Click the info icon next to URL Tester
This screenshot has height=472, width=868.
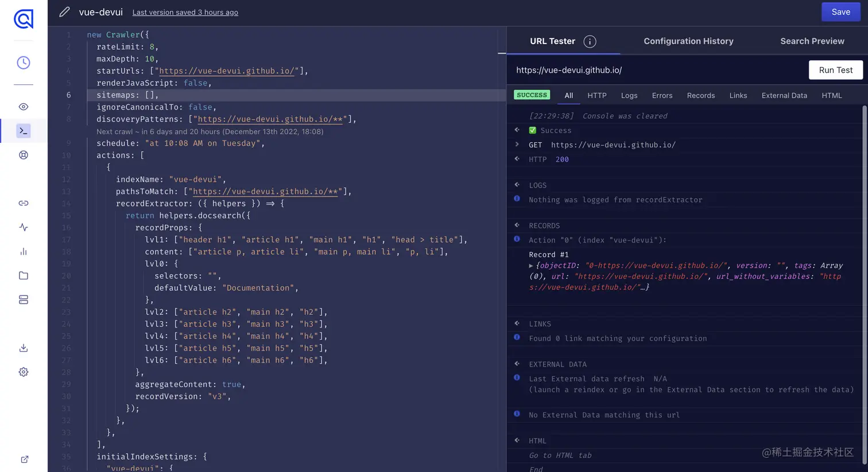click(x=590, y=41)
